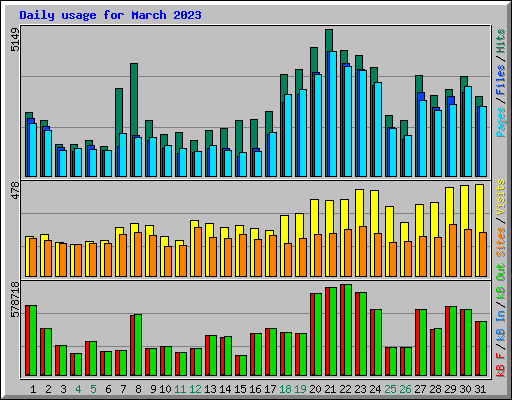
Task: Click day label 31 on the x-axis
Action: click(480, 389)
